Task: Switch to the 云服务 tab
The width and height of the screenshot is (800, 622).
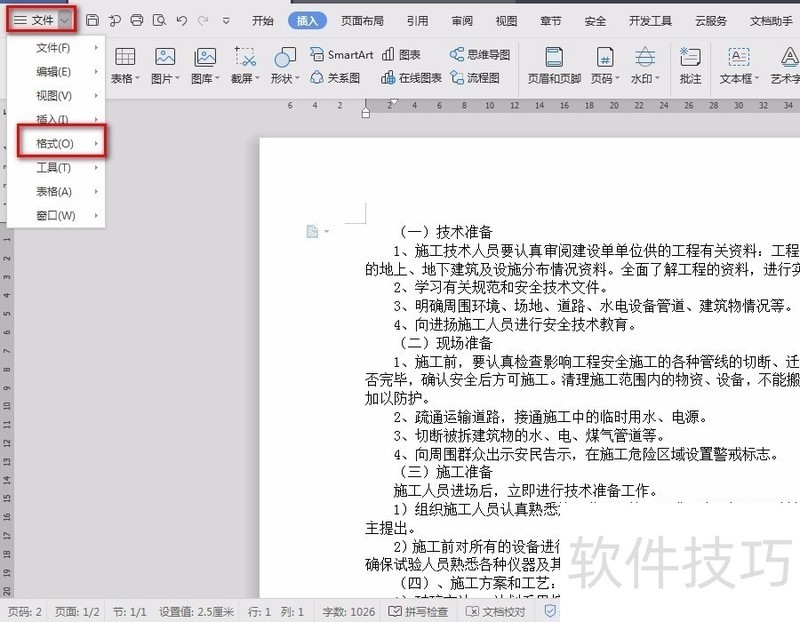Action: pos(711,21)
